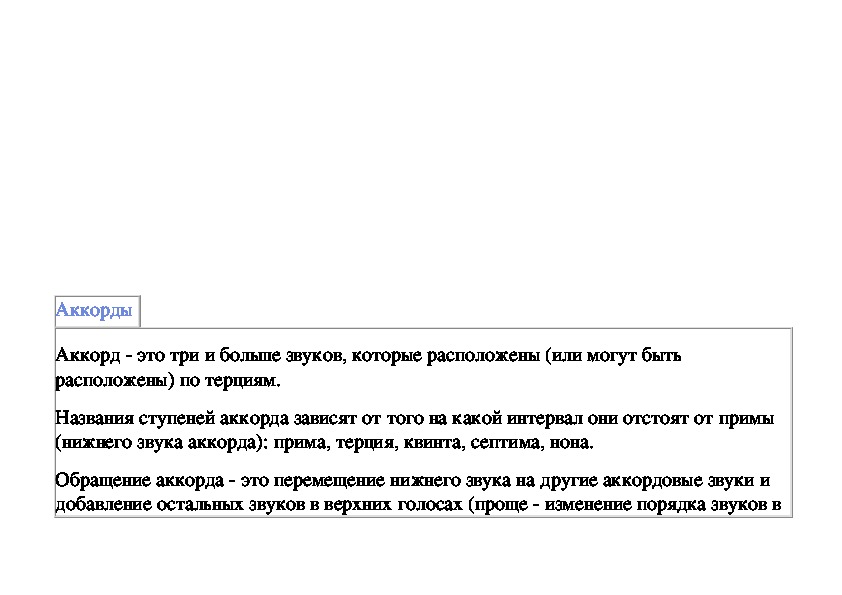
Task: Click the paragraph starting 'Обращение аккорда'
Action: coord(418,492)
